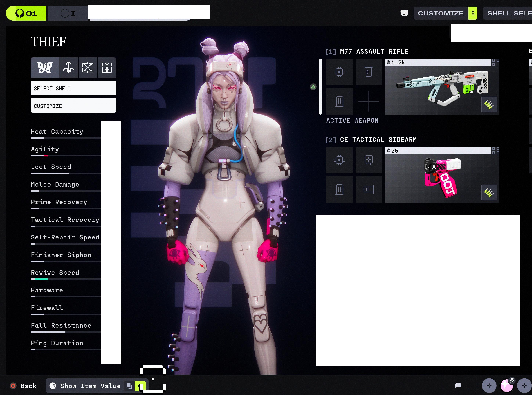Open the M77 Assault Rifle magazine slot
Screen dimensions: 532x395
pyautogui.click(x=339, y=101)
